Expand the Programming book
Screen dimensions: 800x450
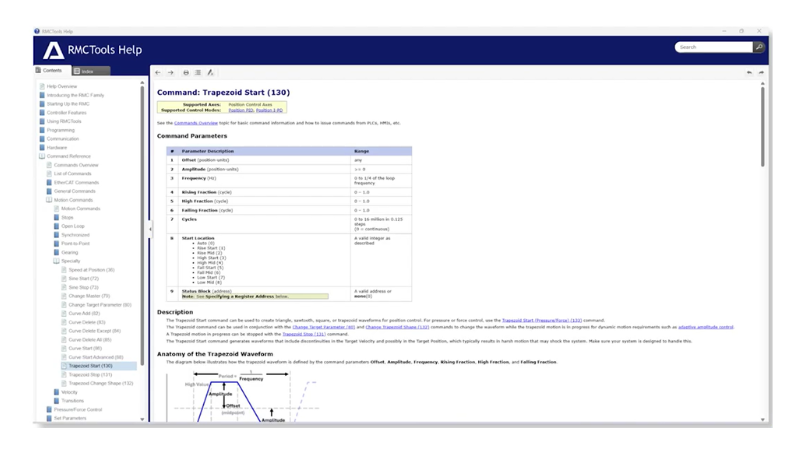42,130
